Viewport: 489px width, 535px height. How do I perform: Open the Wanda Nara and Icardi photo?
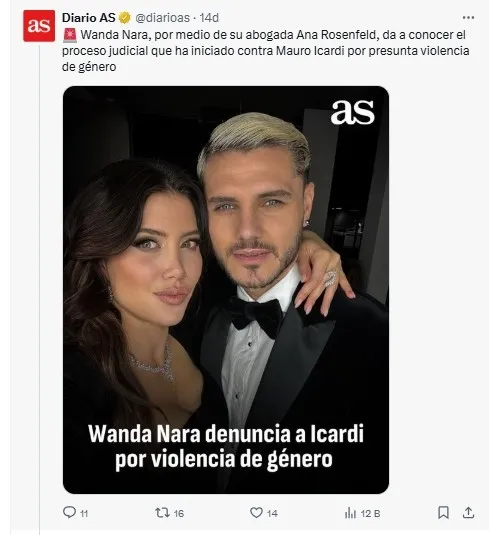coord(226,290)
